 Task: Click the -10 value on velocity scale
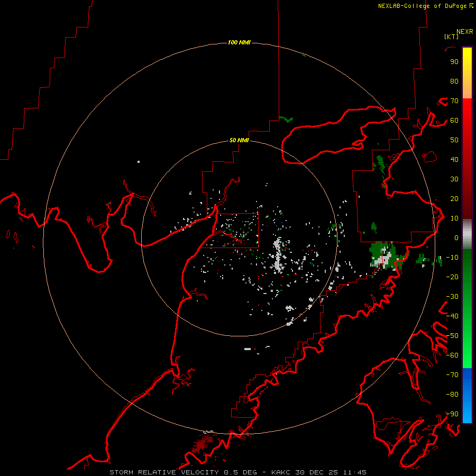(452, 258)
